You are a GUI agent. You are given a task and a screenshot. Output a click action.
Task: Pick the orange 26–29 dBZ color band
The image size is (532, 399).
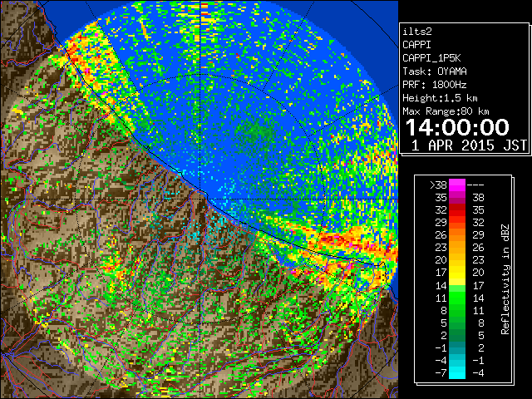457,235
